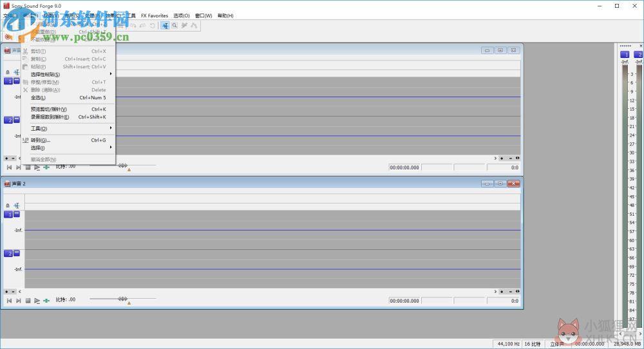Zoom in time button at 声音 2 bottom-right
Image resolution: width=644 pixels, height=349 pixels.
click(502, 292)
